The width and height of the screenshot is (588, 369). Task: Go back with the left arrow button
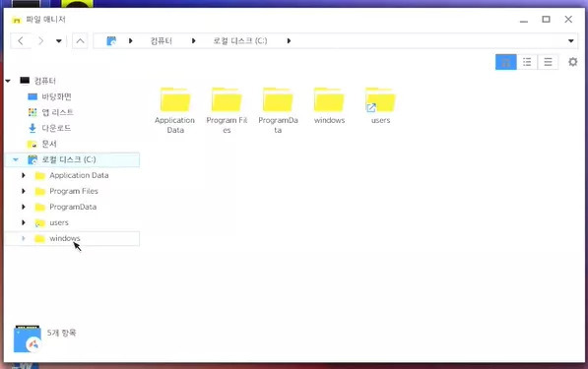21,40
